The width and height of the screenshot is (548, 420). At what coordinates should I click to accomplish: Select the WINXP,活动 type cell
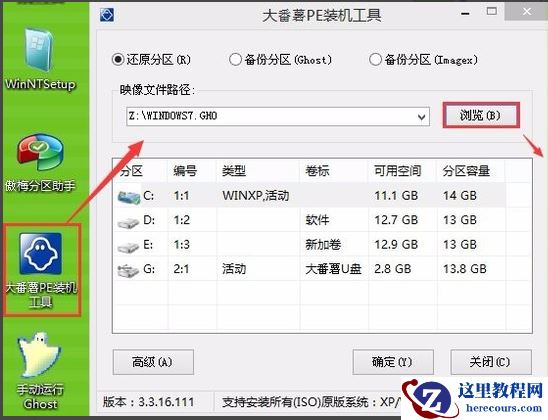point(256,195)
